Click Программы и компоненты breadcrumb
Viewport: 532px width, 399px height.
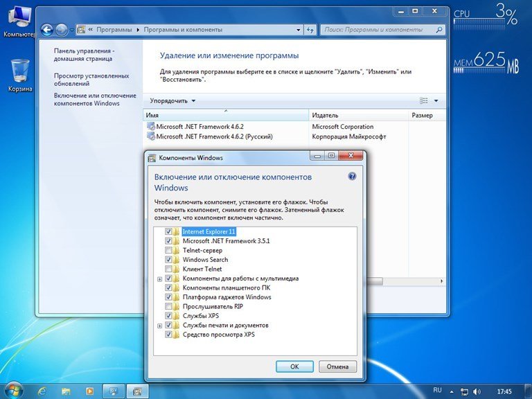(x=183, y=30)
